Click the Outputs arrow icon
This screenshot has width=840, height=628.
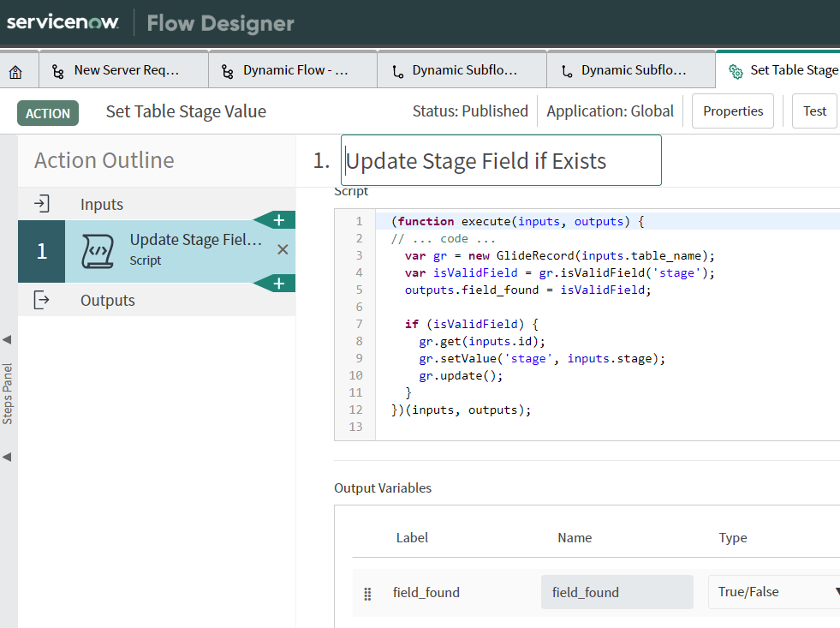pyautogui.click(x=42, y=300)
